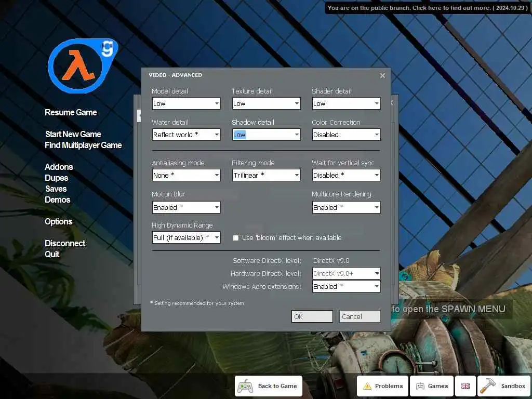Click the Sandbox gamemode selector button

(x=504, y=386)
